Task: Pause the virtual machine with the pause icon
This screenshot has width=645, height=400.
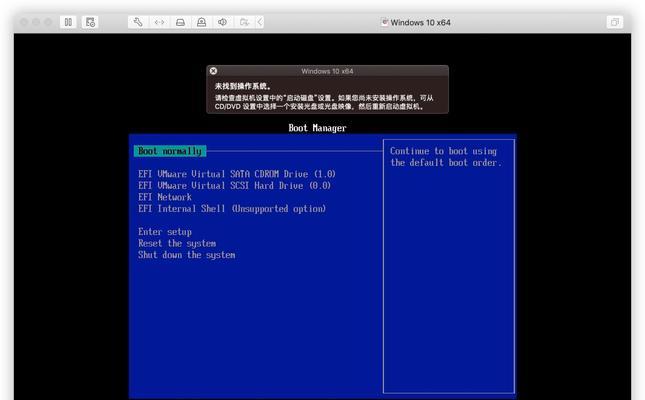Action: pyautogui.click(x=68, y=22)
